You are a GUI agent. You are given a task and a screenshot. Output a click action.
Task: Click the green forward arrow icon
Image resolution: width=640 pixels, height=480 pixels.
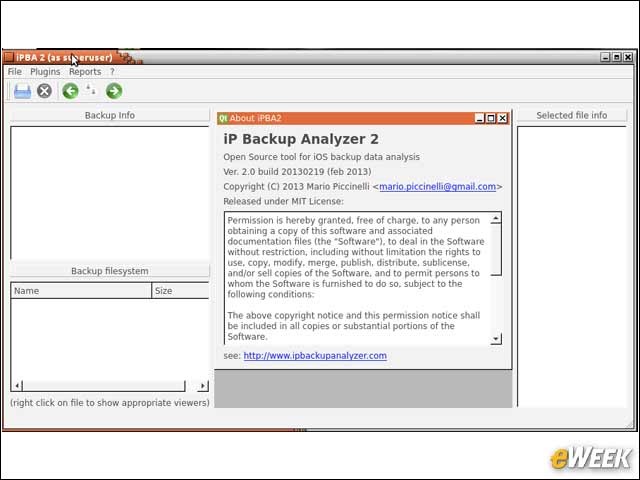[x=114, y=91]
